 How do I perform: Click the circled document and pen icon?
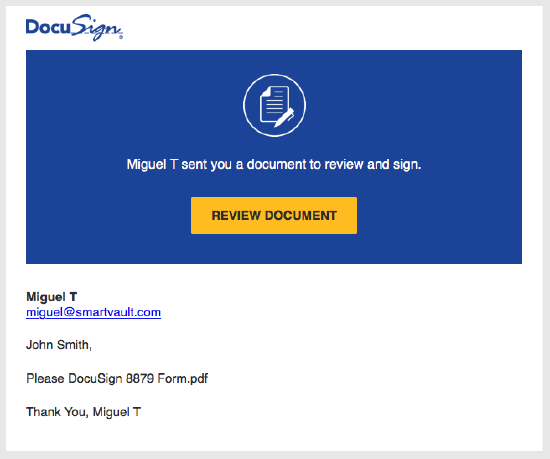[274, 105]
